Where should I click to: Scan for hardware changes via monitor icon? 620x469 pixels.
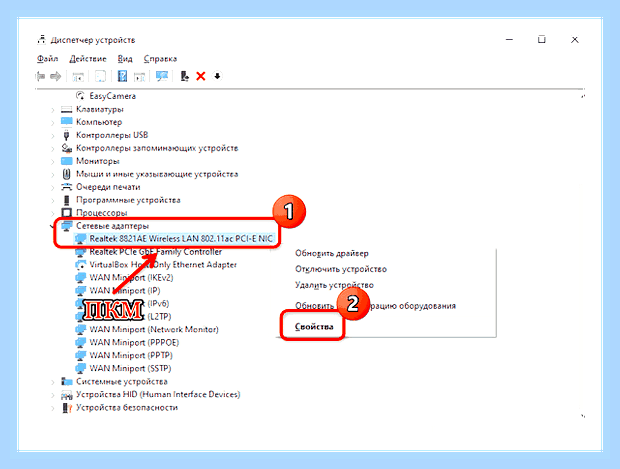[162, 76]
